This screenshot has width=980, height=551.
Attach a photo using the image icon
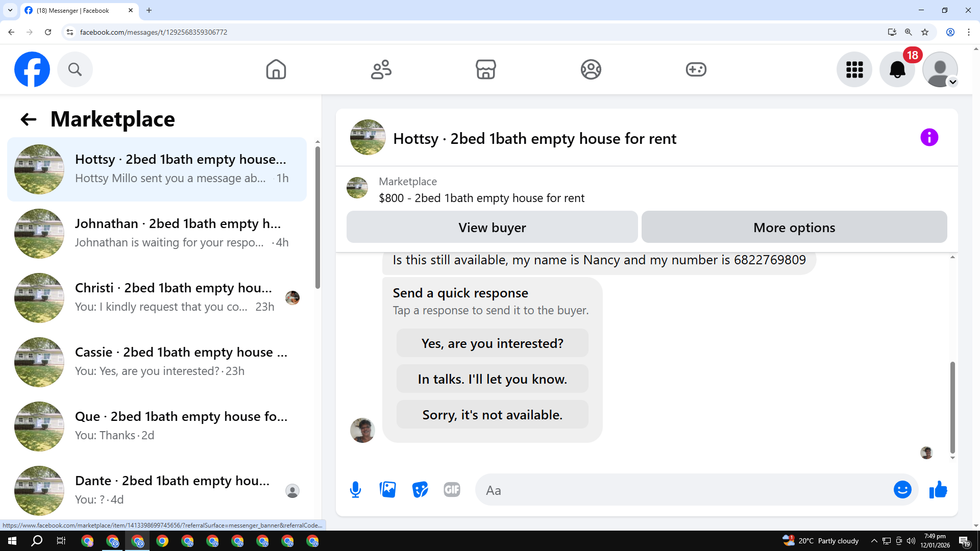pyautogui.click(x=388, y=490)
